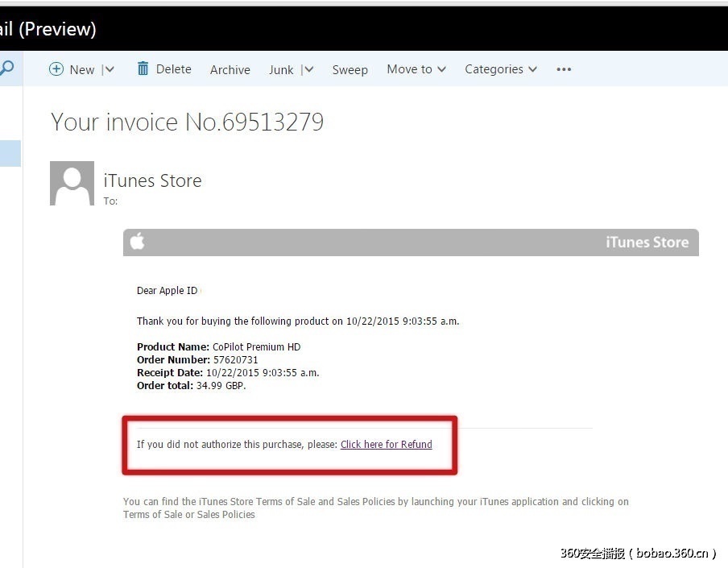Expand the New dropdown arrow
Screen dimensions: 728x568
click(x=110, y=70)
